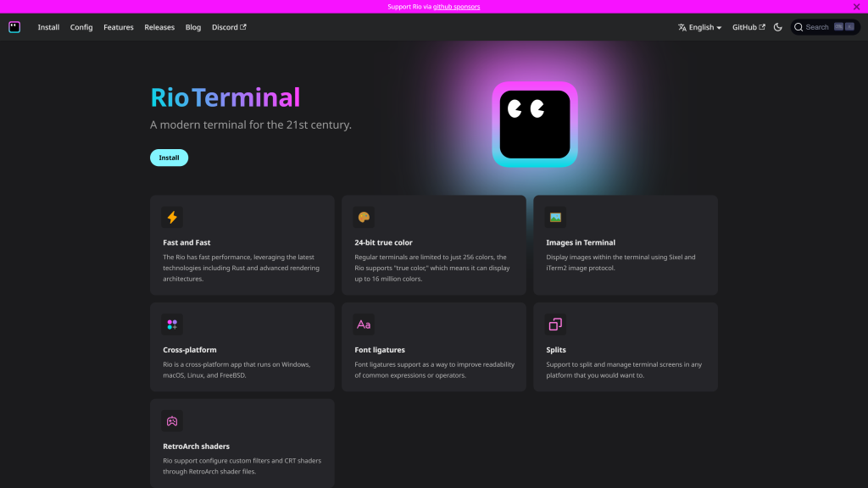Click the split terminal screens description
The width and height of the screenshot is (868, 488).
pyautogui.click(x=624, y=369)
